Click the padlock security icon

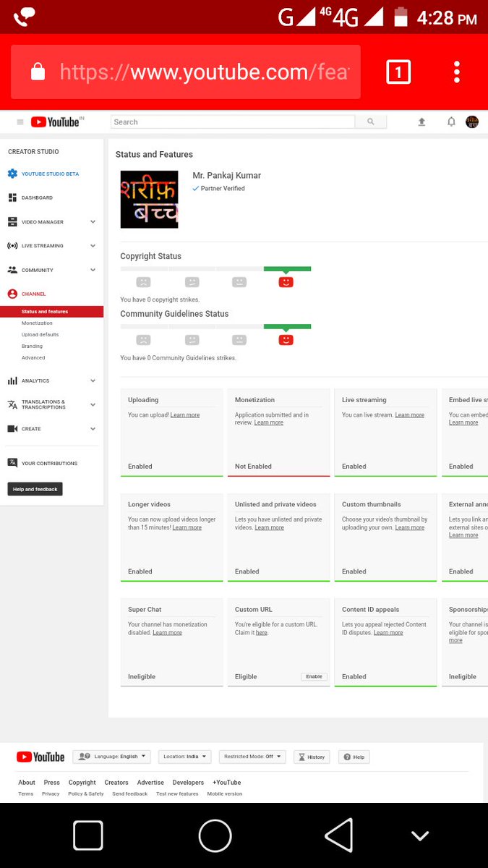coord(38,72)
